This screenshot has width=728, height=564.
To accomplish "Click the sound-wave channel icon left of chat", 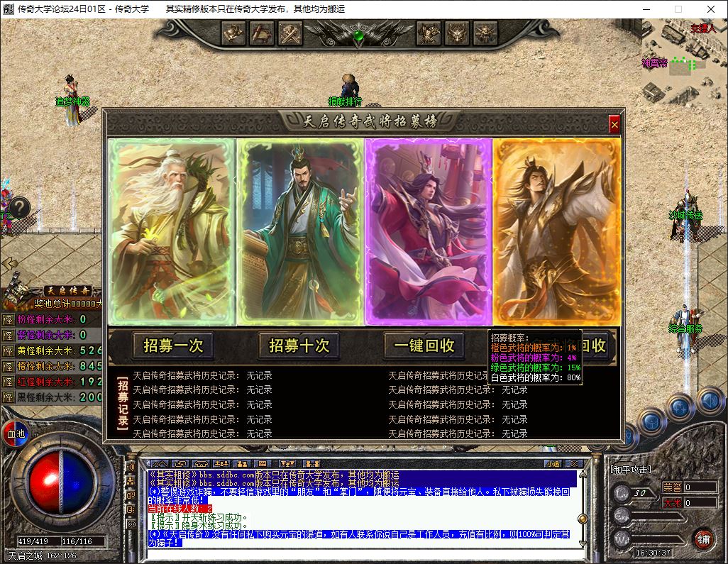I will [x=131, y=467].
